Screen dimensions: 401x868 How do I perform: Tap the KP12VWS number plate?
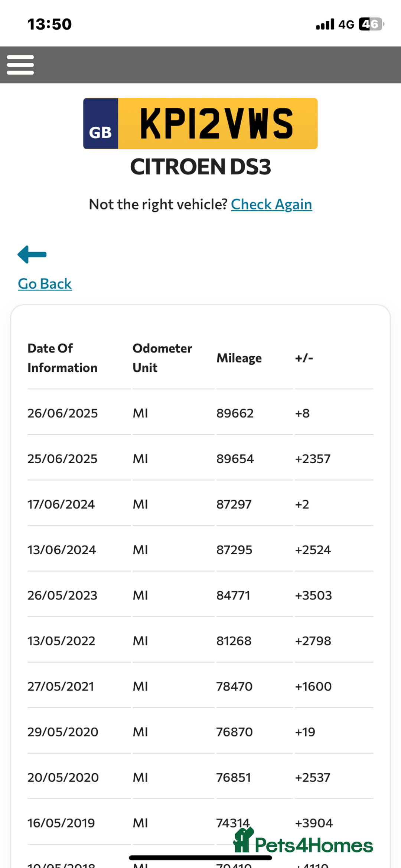tap(217, 124)
